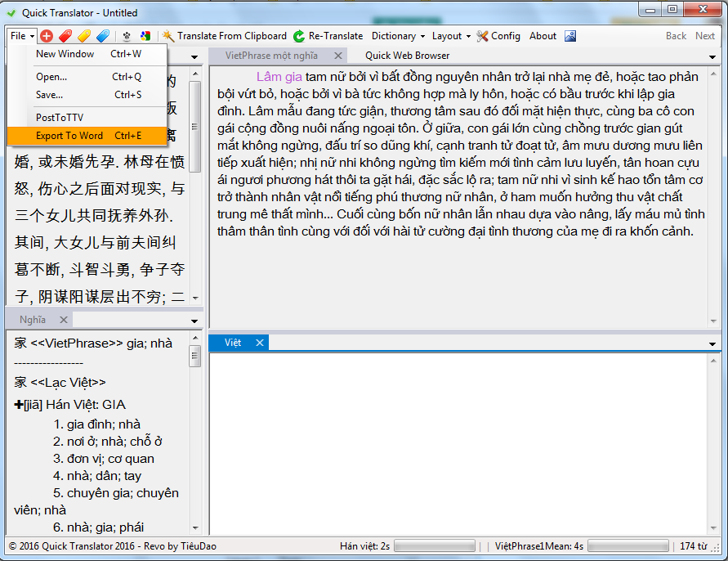
Task: Close the VietPhrase một nghĩa tab
Action: coord(337,56)
